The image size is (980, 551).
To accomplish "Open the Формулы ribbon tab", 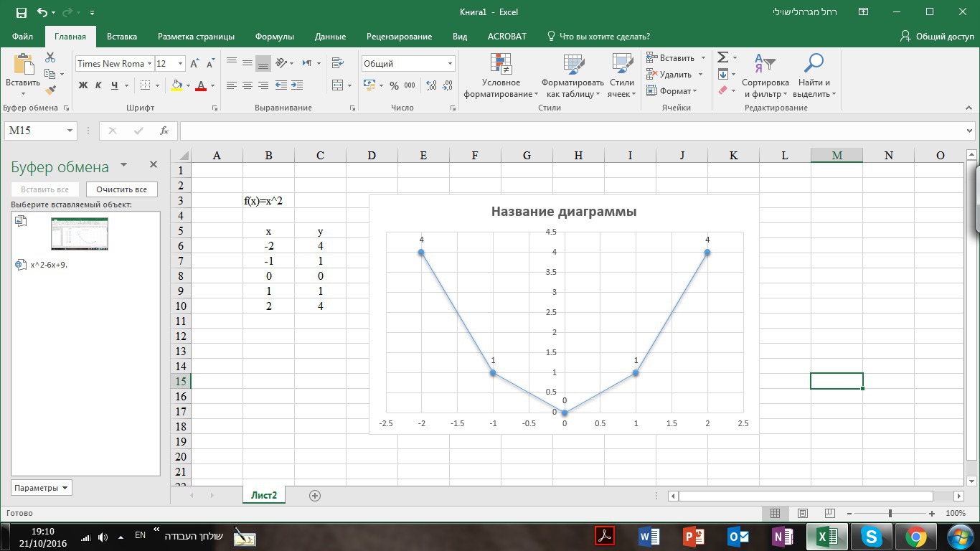I will tap(274, 37).
